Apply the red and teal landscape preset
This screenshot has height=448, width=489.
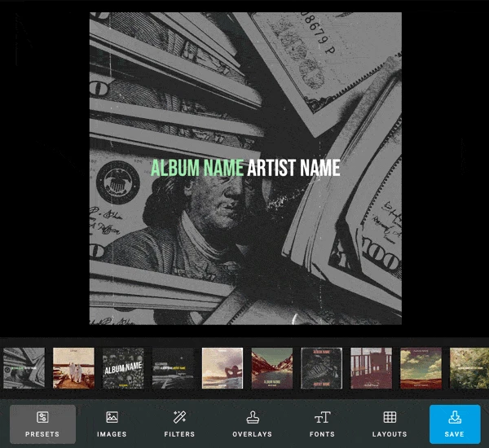[x=421, y=368]
